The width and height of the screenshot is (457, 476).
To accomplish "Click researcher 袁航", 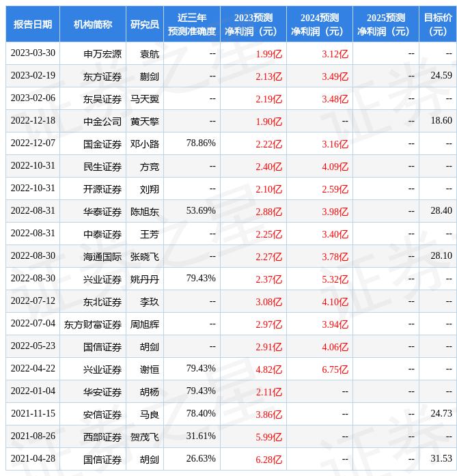I will [149, 54].
